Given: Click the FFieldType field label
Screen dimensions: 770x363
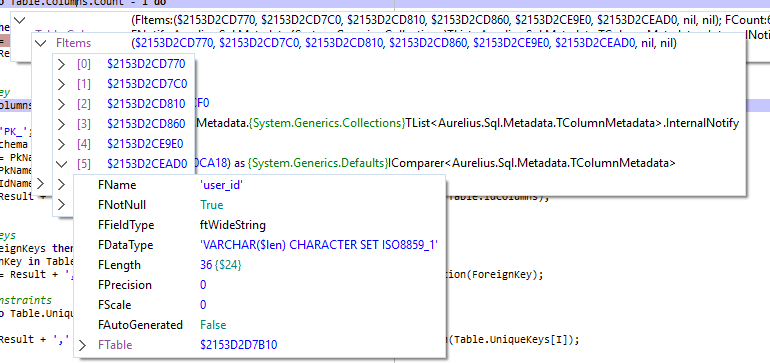Looking at the screenshot, I should coord(126,225).
